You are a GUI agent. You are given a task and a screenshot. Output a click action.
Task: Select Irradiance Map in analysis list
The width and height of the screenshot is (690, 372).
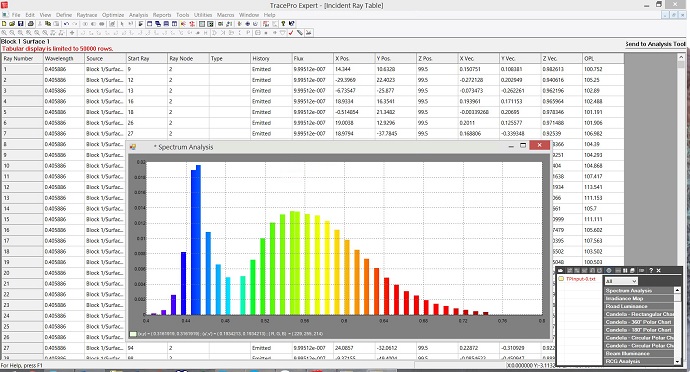(x=639, y=298)
